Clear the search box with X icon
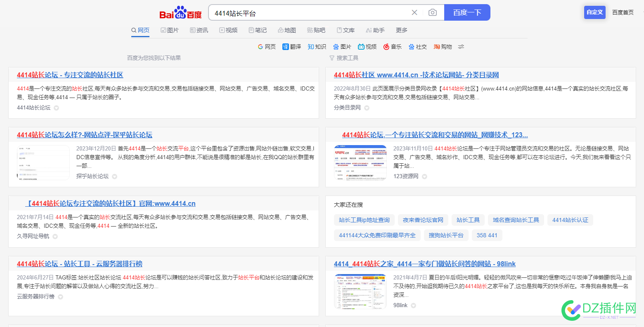This screenshot has height=327, width=644. click(414, 12)
